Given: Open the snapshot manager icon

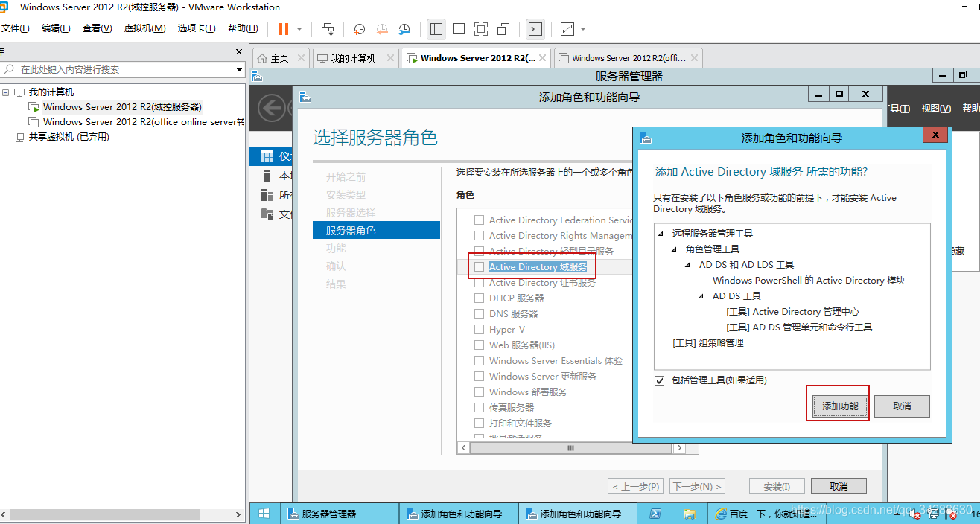Looking at the screenshot, I should point(404,29).
